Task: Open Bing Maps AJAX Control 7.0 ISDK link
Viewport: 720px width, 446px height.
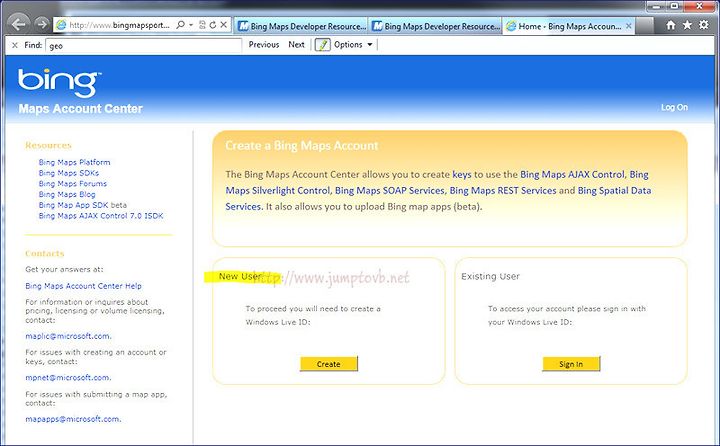Action: tap(101, 215)
